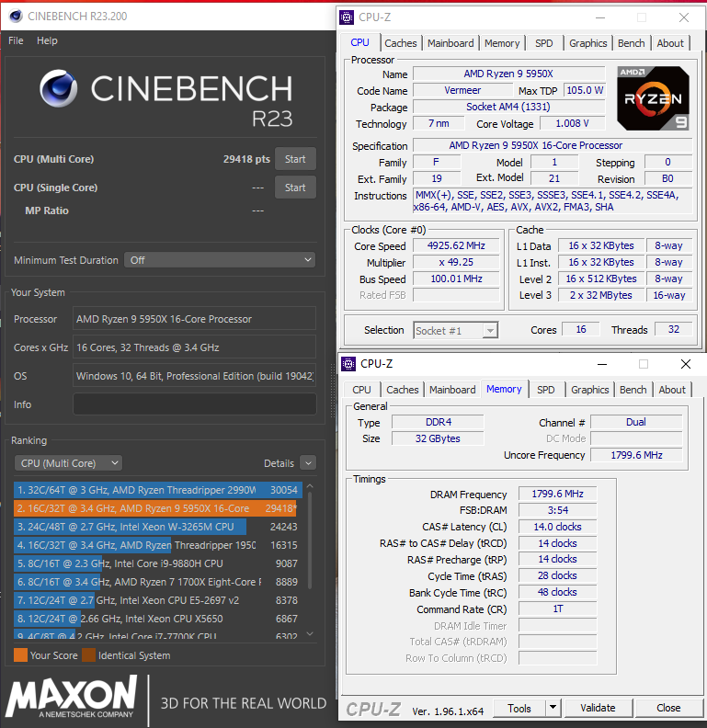
Task: Select the Threadripper 2990W ranking row
Action: pos(158,490)
